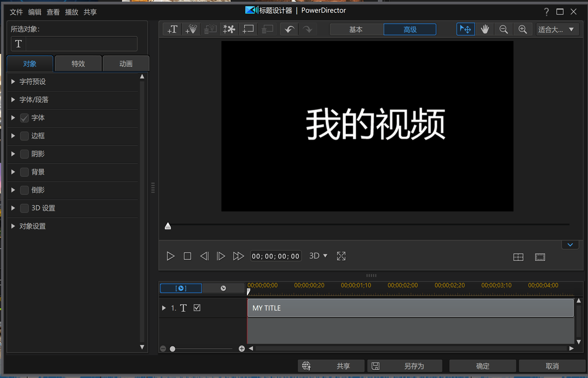Click the insert text tool icon
Viewport: 588px width, 378px height.
click(x=172, y=29)
